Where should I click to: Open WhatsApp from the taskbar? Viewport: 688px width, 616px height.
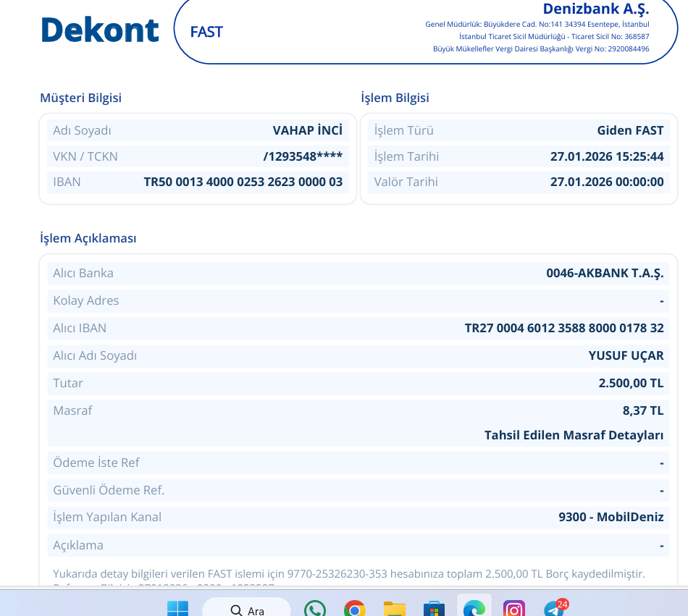point(315,609)
